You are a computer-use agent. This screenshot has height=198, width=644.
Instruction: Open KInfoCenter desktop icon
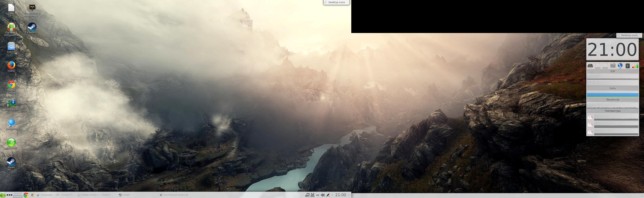11,104
